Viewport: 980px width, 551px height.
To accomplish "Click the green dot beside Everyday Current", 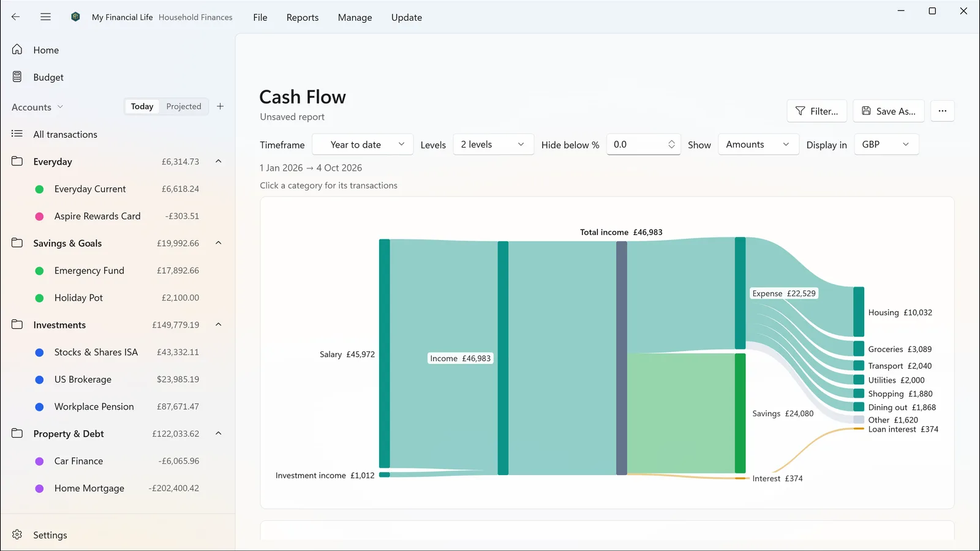I will [x=39, y=189].
